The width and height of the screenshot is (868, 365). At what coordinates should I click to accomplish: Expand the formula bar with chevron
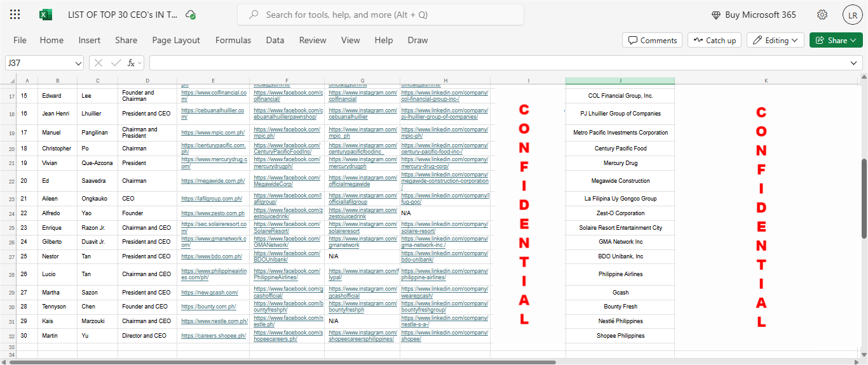[854, 63]
